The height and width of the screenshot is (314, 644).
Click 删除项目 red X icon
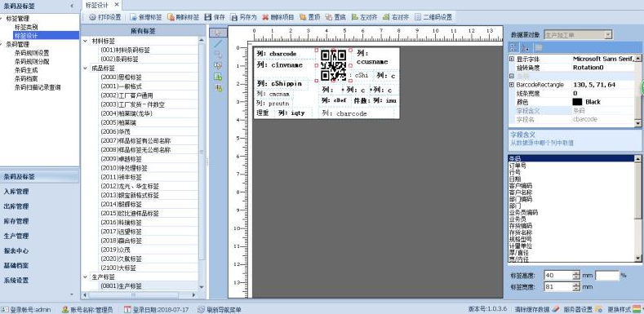(265, 17)
